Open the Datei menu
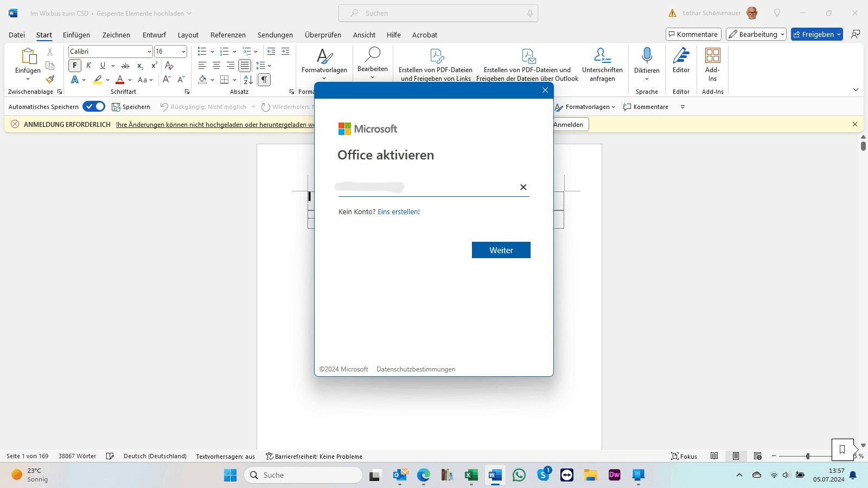The height and width of the screenshot is (488, 868). coord(17,35)
